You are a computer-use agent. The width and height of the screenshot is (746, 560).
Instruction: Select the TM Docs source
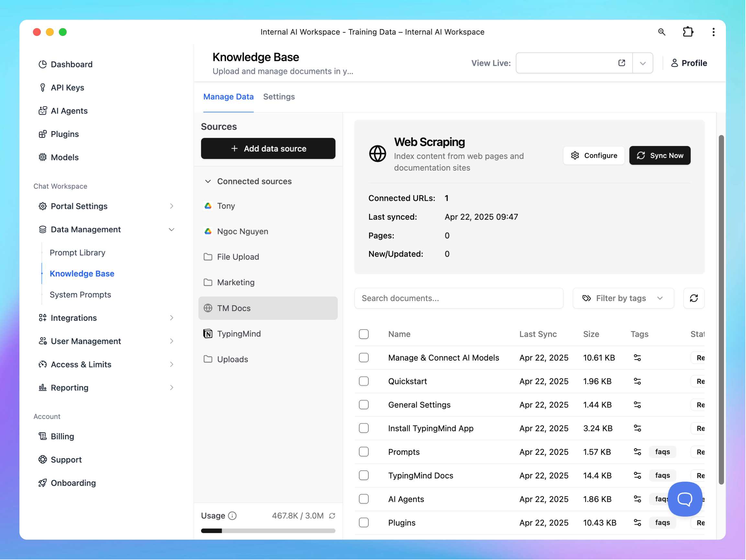point(268,308)
